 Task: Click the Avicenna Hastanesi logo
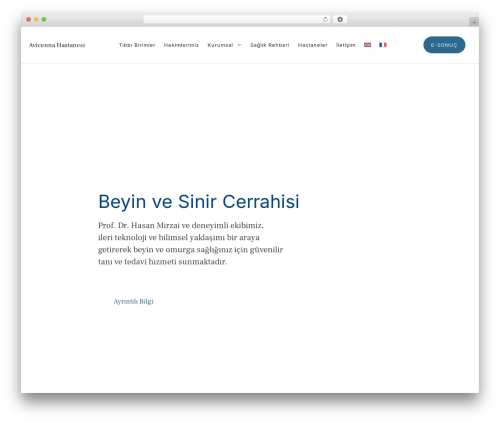57,45
